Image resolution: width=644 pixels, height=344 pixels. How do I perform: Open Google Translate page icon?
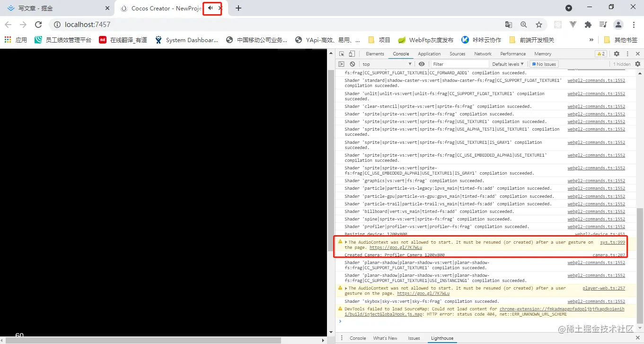pyautogui.click(x=509, y=25)
